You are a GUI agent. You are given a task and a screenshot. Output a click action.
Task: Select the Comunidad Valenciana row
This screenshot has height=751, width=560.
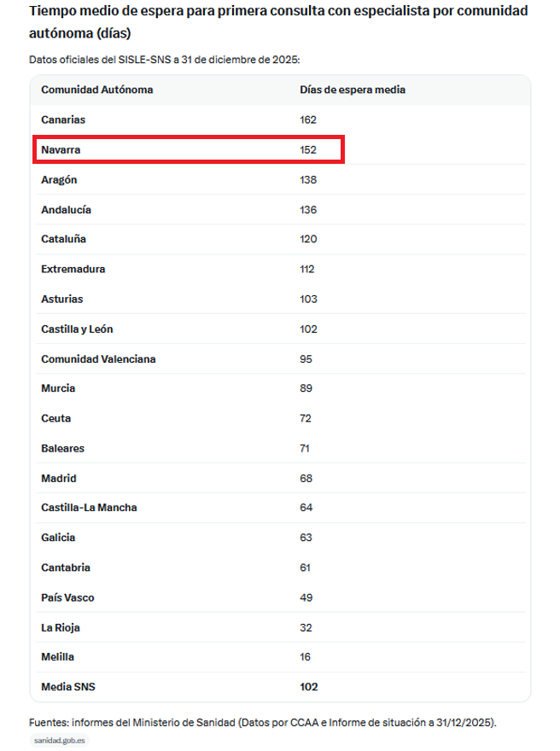pos(281,358)
